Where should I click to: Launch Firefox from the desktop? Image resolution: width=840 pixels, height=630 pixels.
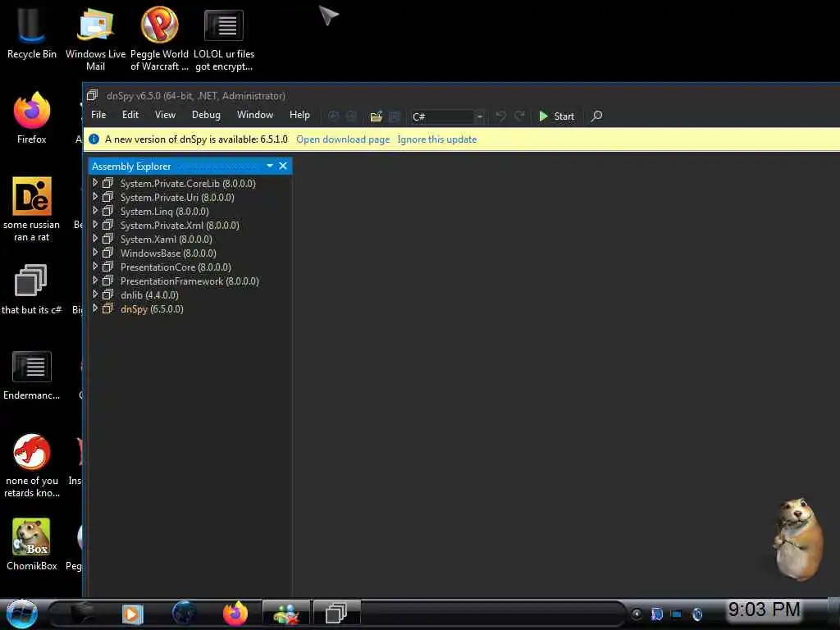[x=32, y=118]
